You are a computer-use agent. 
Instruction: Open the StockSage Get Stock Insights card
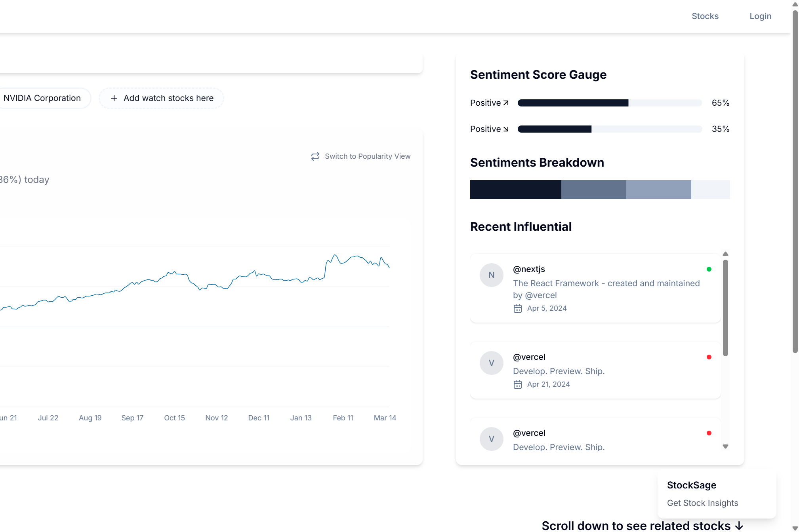[716, 494]
